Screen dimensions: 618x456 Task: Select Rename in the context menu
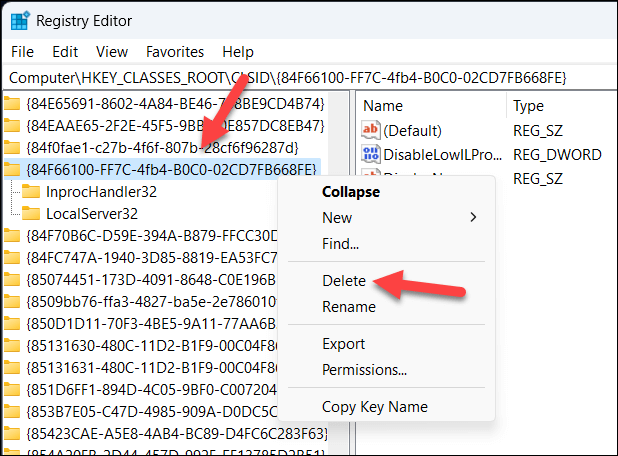tap(348, 307)
